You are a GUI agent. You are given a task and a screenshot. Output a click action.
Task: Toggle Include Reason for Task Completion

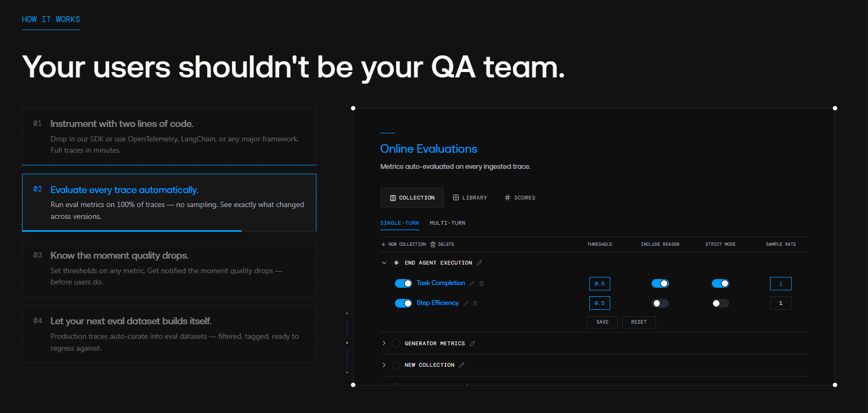tap(660, 283)
